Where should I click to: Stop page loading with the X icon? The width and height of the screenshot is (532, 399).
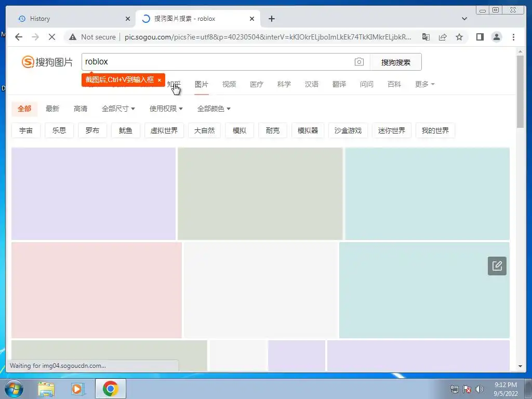pos(52,37)
